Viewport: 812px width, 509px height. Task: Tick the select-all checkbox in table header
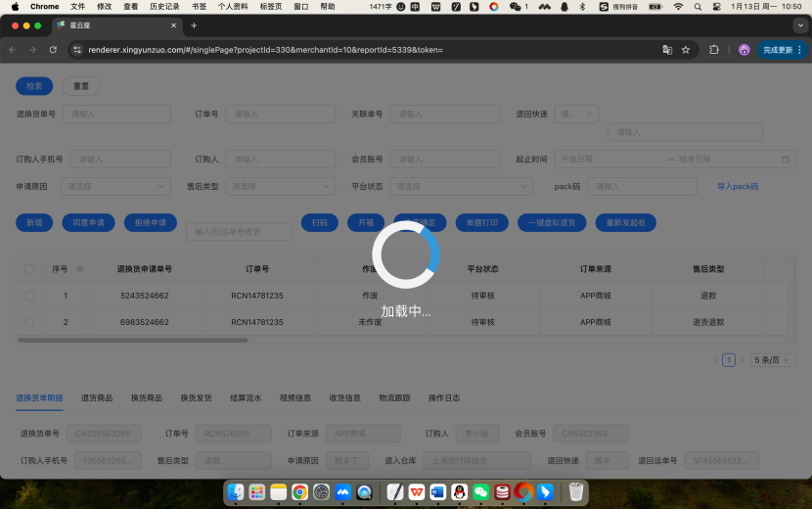(x=29, y=268)
